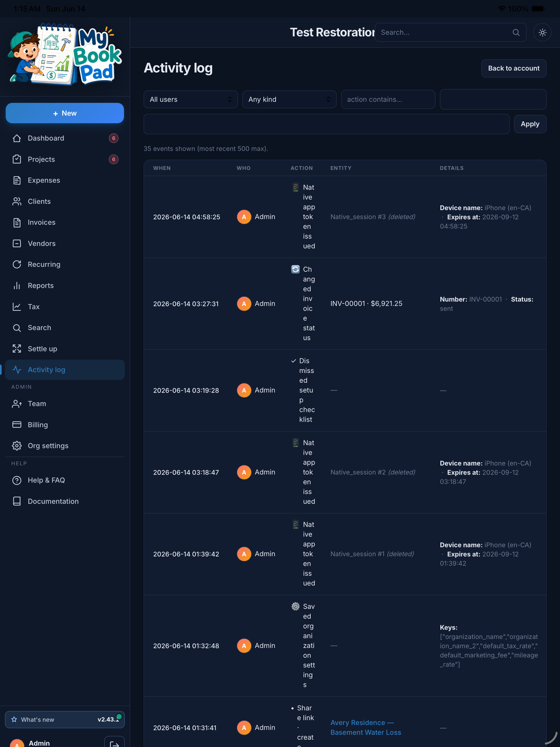Click the Team add-user icon
The width and height of the screenshot is (560, 747).
pos(17,404)
